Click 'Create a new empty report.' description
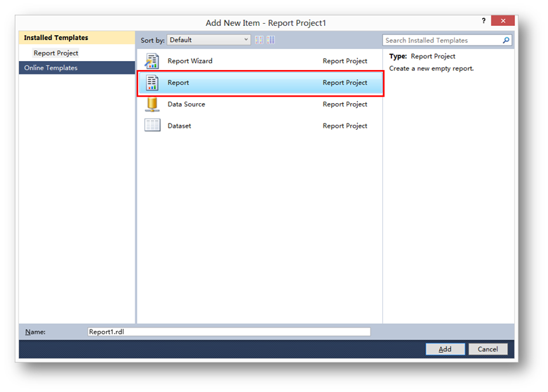 [x=432, y=69]
